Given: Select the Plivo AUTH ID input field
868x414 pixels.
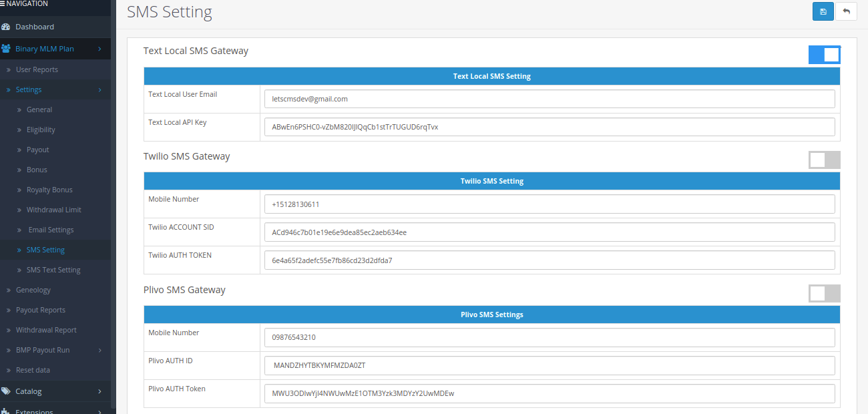Looking at the screenshot, I should 549,365.
